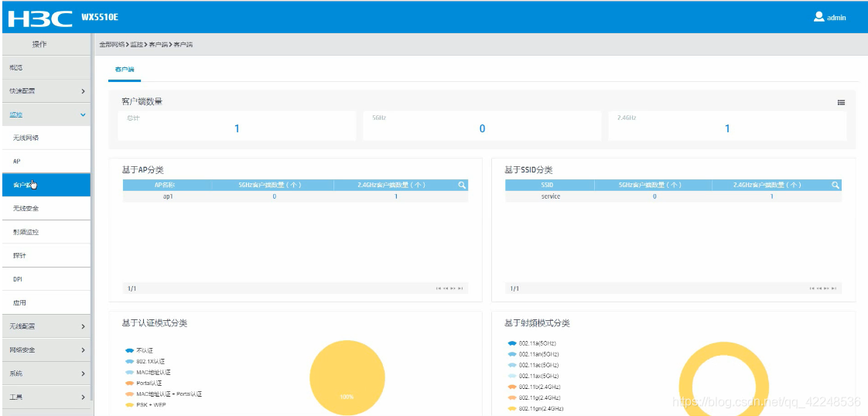This screenshot has height=416, width=868.
Task: Go to last page in 基于SSID分类 pager
Action: (834, 288)
